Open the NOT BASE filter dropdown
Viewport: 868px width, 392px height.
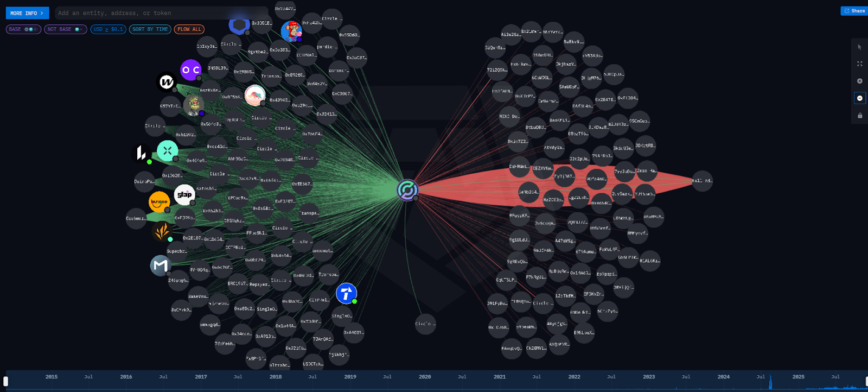tap(66, 29)
